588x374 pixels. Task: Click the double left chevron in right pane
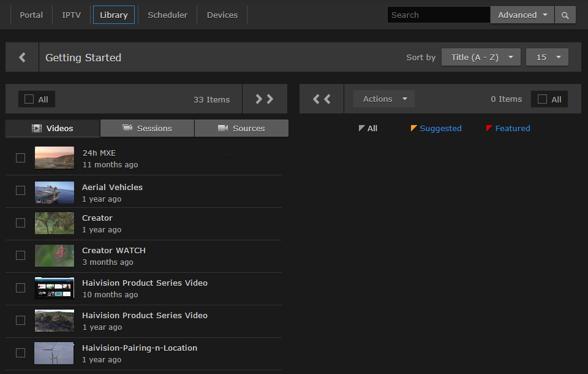pyautogui.click(x=321, y=99)
